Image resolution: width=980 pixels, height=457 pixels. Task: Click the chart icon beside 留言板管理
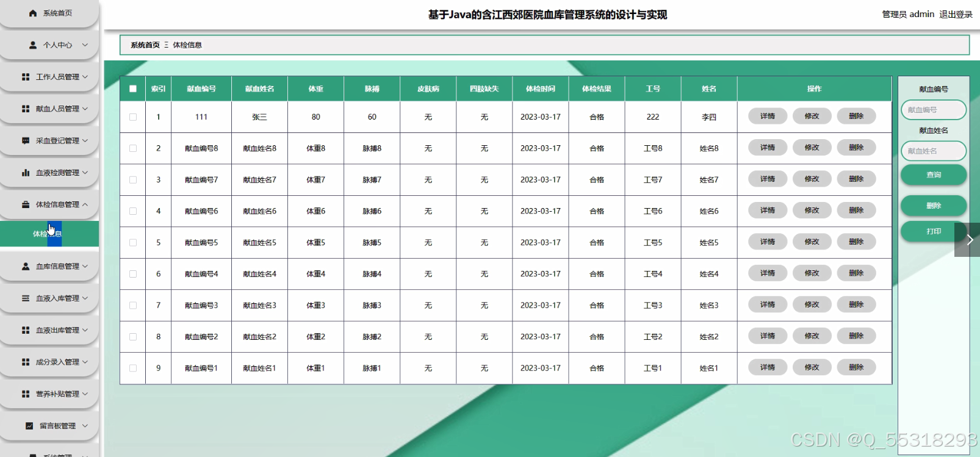pyautogui.click(x=29, y=426)
